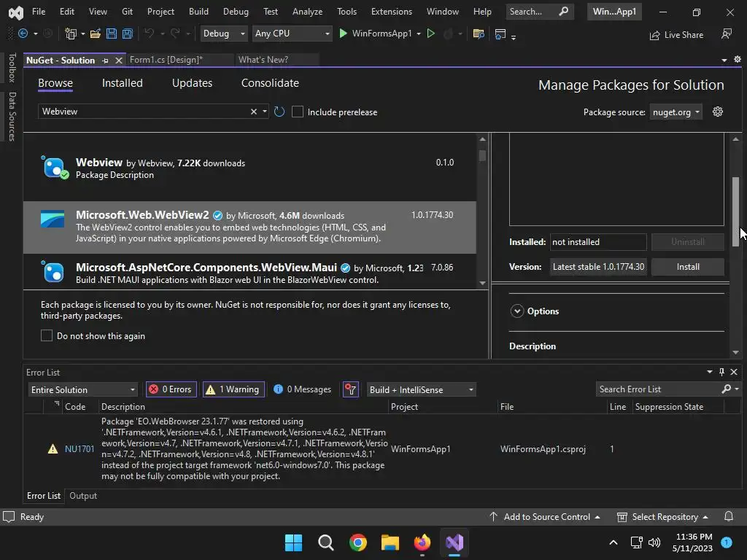Image resolution: width=747 pixels, height=560 pixels.
Task: Click the Save All icon
Action: tap(127, 34)
